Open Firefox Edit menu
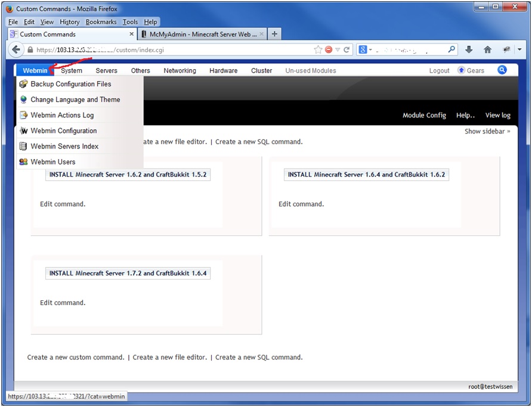This screenshot has height=407, width=532. (29, 22)
